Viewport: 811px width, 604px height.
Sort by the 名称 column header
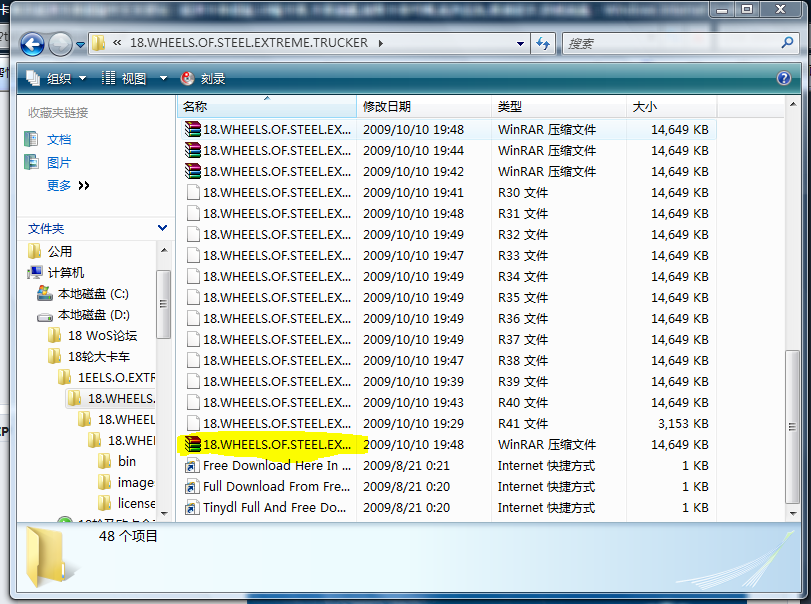(267, 107)
